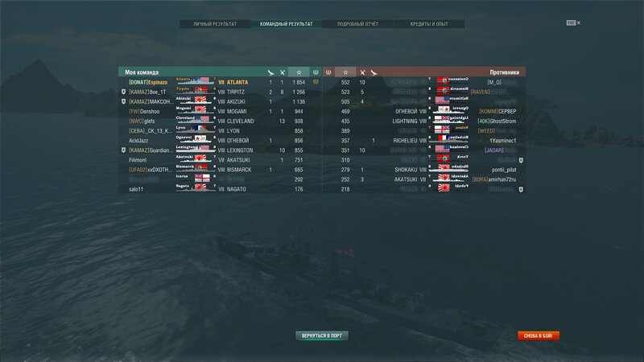
Task: Open the Кредиты и опыт tab
Action: [x=429, y=24]
